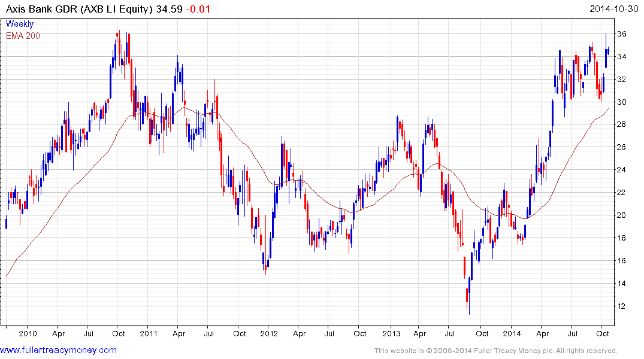Click the 14 price axis label
Image resolution: width=644 pixels, height=359 pixels.
622,283
